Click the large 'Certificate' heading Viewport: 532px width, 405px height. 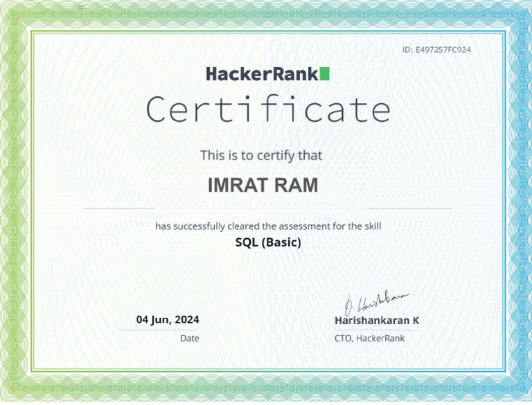(x=268, y=109)
